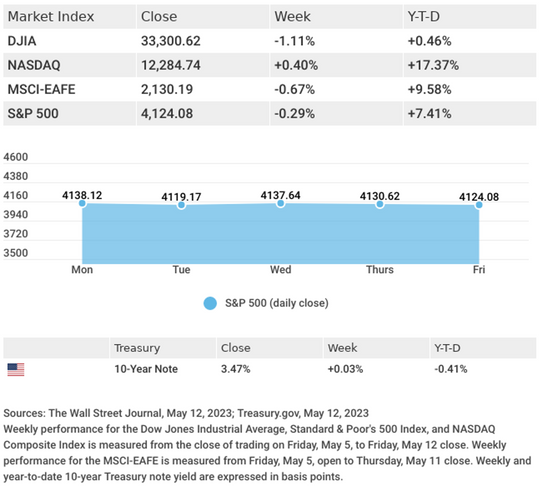Click the NASDAQ close value 12,284.74
Image resolution: width=540 pixels, height=487 pixels.
171,65
